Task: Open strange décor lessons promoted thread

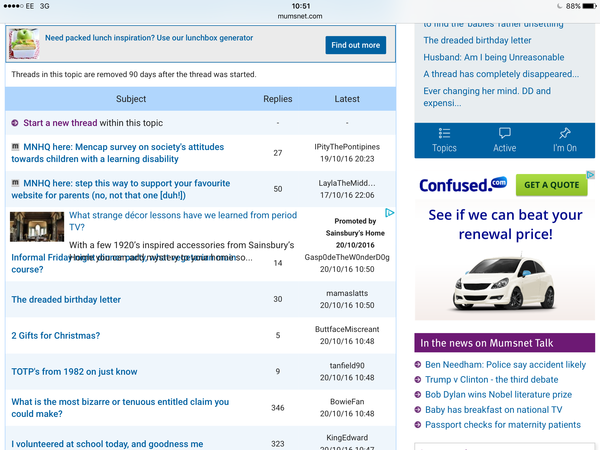Action: pyautogui.click(x=183, y=221)
